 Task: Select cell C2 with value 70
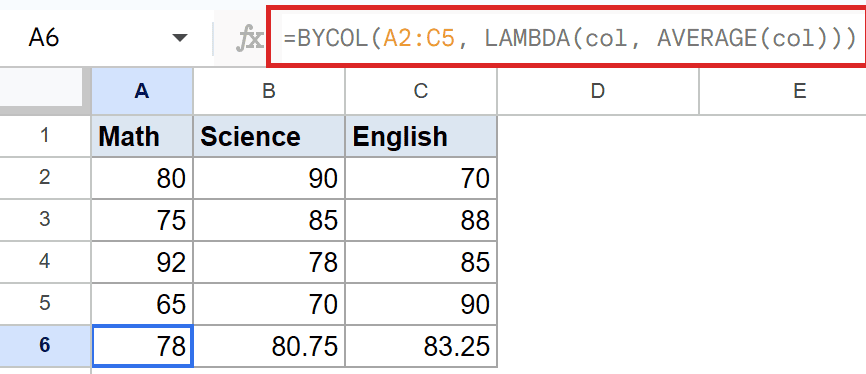pos(421,178)
